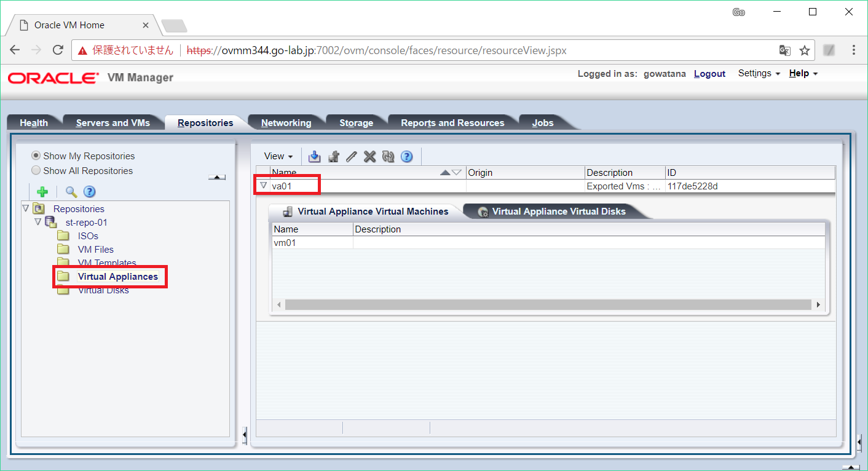The height and width of the screenshot is (471, 868).
Task: Click the Edit Virtual Appliance pencil icon
Action: coord(351,156)
